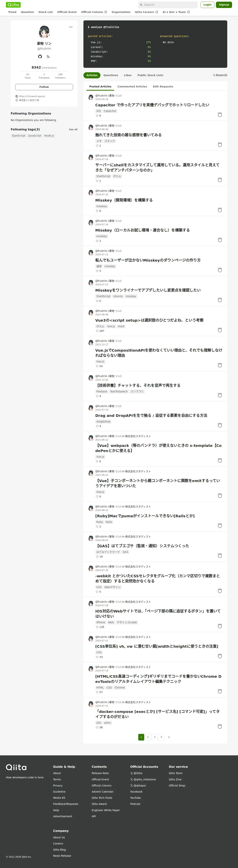
Task: Open page 3 of posted articles
Action: [x=154, y=737]
